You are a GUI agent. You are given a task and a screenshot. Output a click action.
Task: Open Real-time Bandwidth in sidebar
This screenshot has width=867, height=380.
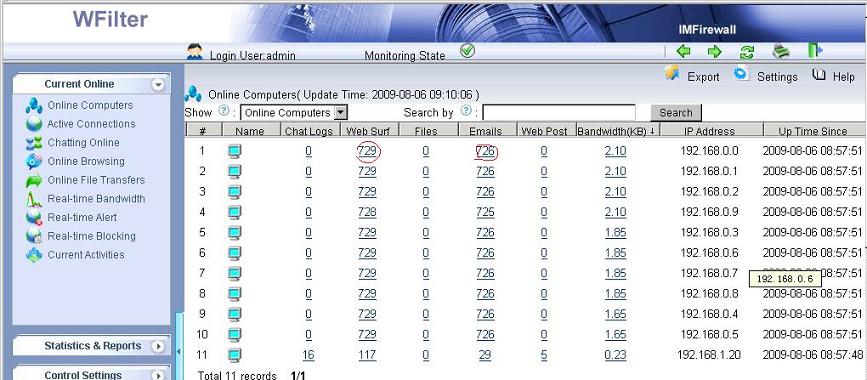click(x=96, y=199)
